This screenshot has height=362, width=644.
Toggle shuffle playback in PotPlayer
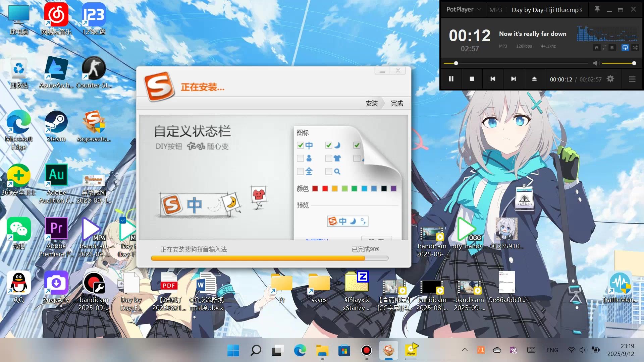click(635, 48)
